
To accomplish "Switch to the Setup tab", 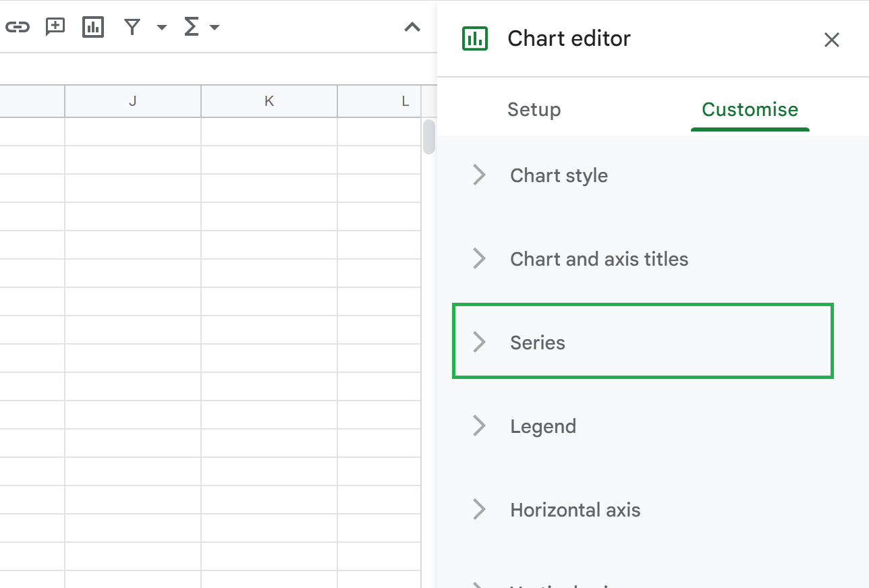I will [534, 109].
